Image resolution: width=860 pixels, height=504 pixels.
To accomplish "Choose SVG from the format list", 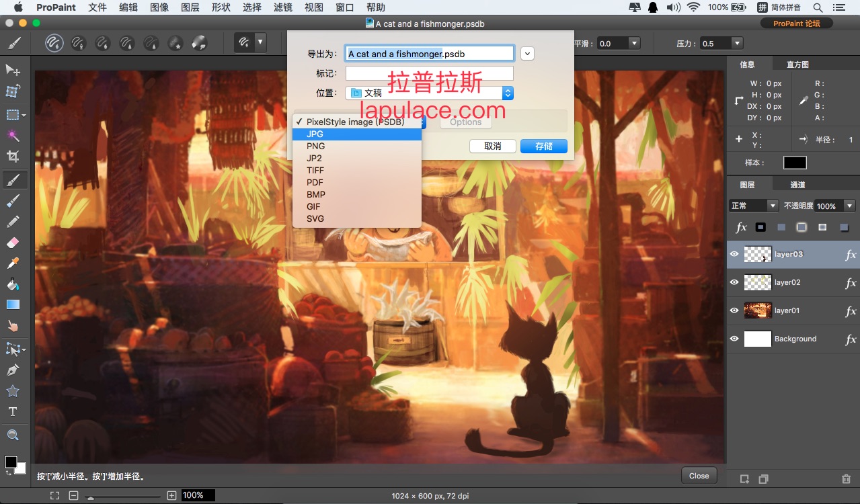I will [x=357, y=218].
